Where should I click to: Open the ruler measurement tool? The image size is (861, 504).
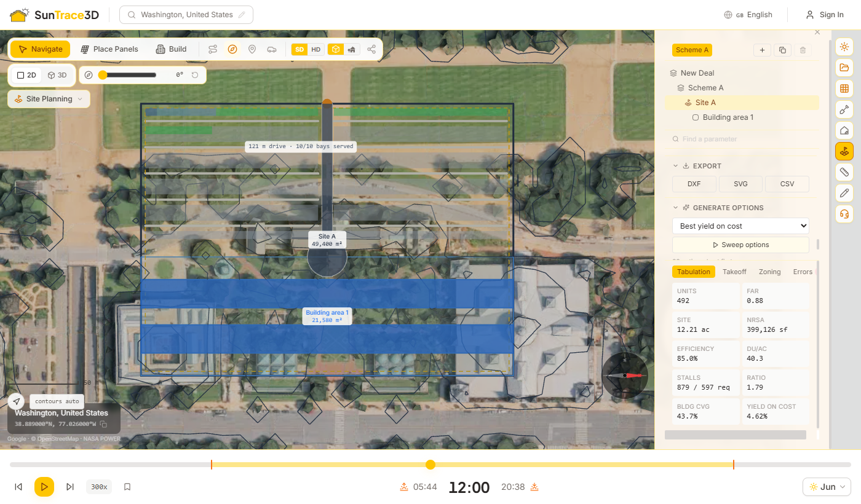pos(844,172)
